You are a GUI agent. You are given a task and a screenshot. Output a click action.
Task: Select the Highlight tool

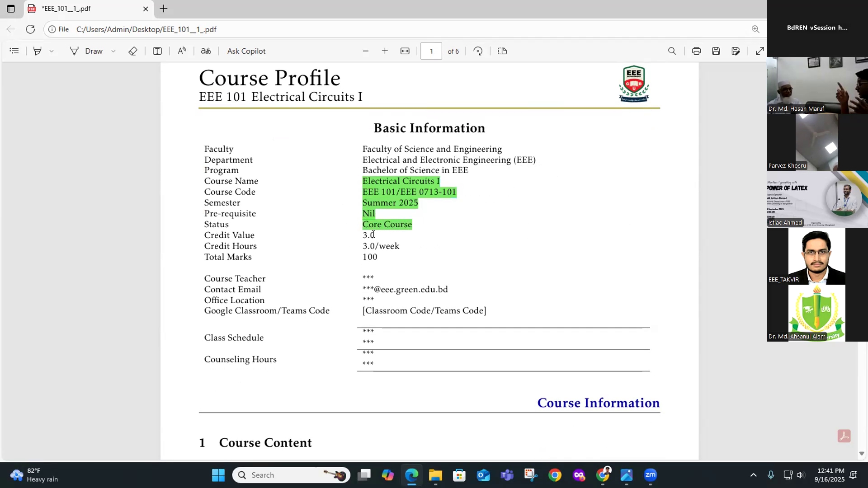[38, 51]
